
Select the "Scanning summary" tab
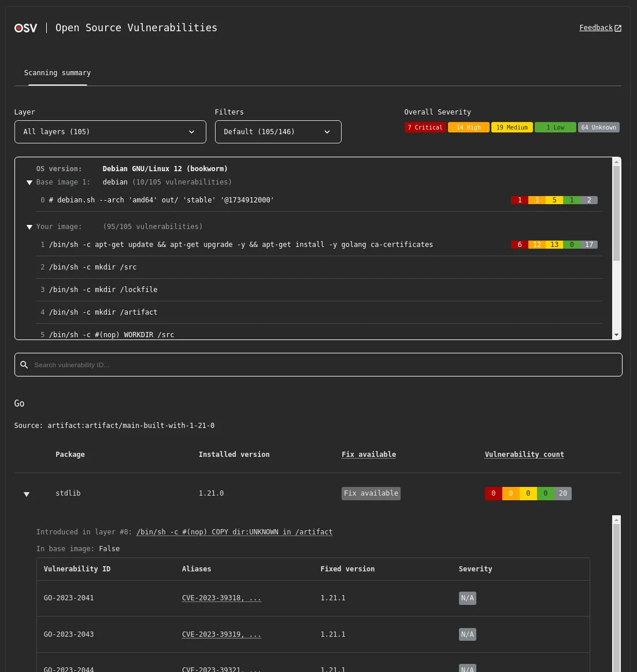point(57,73)
